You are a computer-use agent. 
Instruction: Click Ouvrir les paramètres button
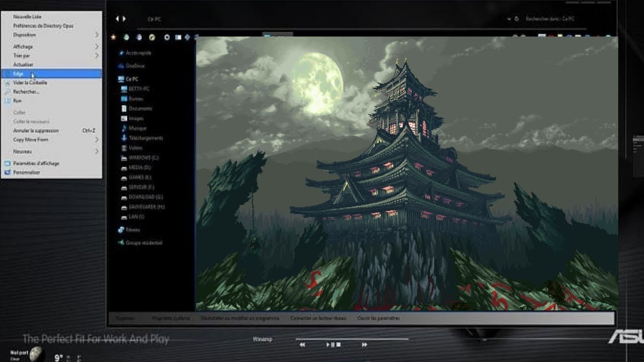click(378, 318)
